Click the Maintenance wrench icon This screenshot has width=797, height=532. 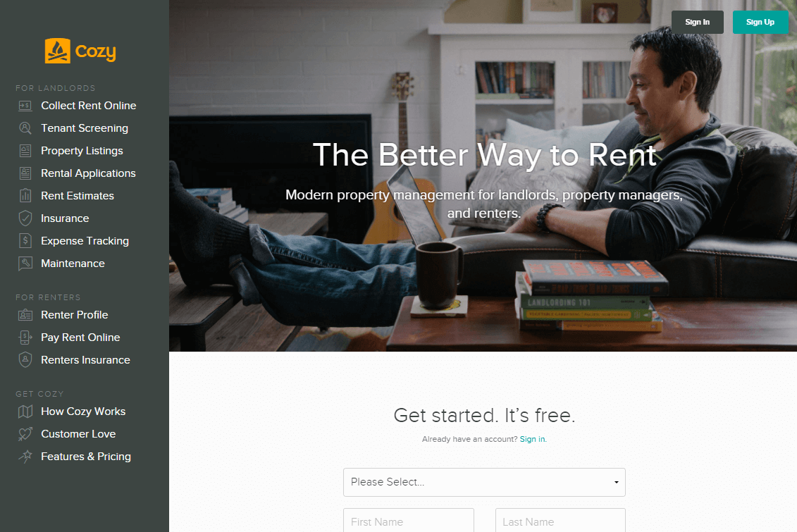pos(25,264)
